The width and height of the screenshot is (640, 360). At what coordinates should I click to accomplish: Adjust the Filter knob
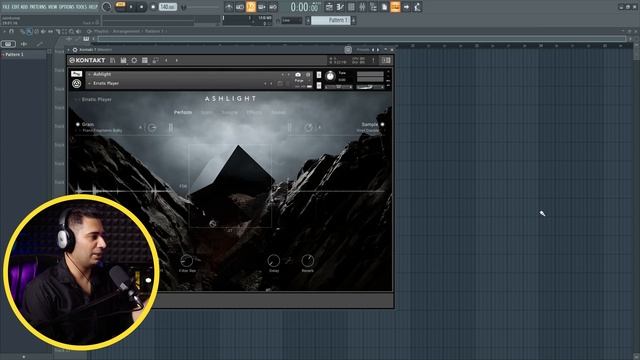187,260
